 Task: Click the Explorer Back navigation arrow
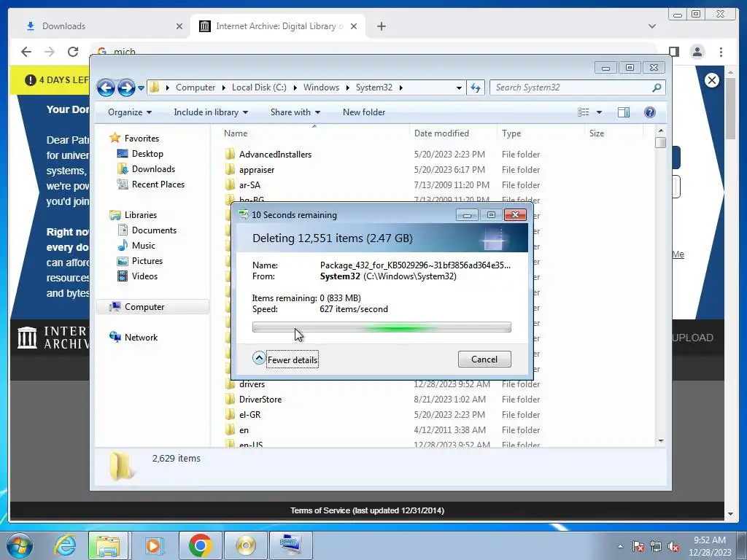[x=106, y=87]
